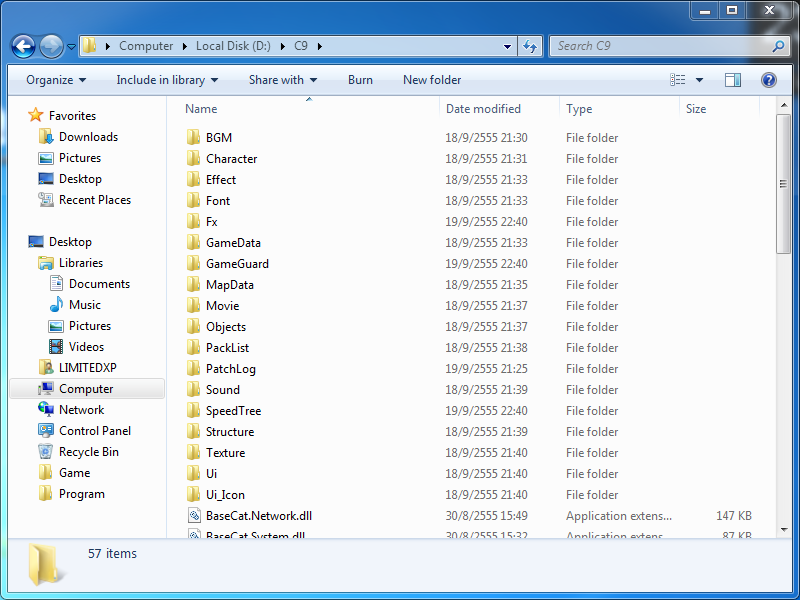Click the Texture folder name
Viewport: 800px width, 600px height.
(x=226, y=453)
